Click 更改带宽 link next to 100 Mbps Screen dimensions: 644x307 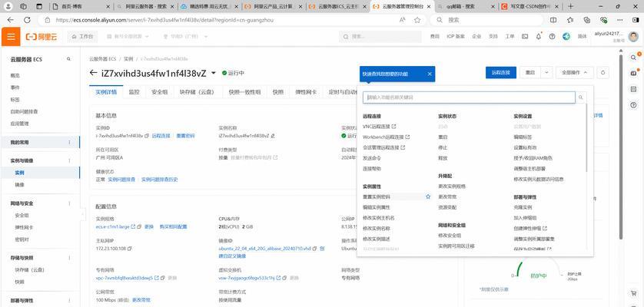[x=141, y=300]
